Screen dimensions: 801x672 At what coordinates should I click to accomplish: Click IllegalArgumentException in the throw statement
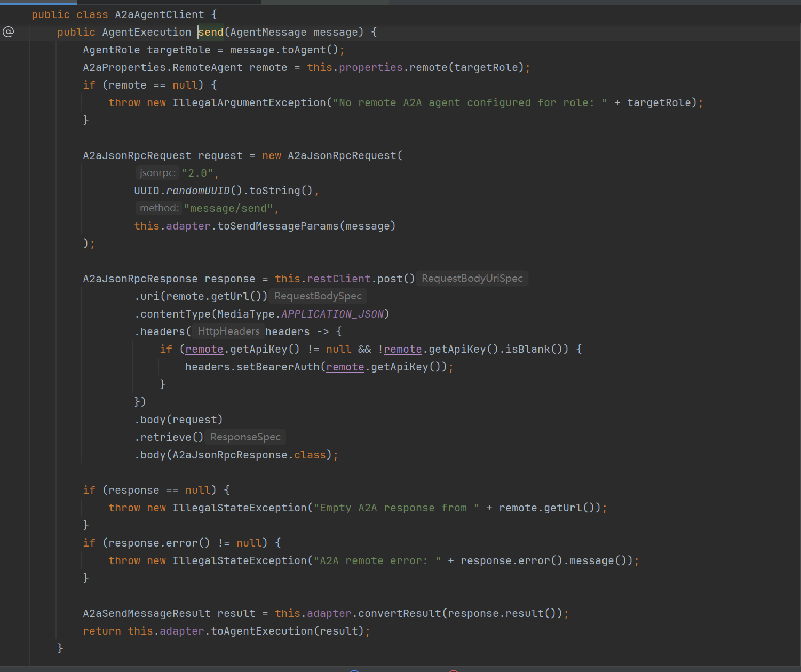coord(249,102)
